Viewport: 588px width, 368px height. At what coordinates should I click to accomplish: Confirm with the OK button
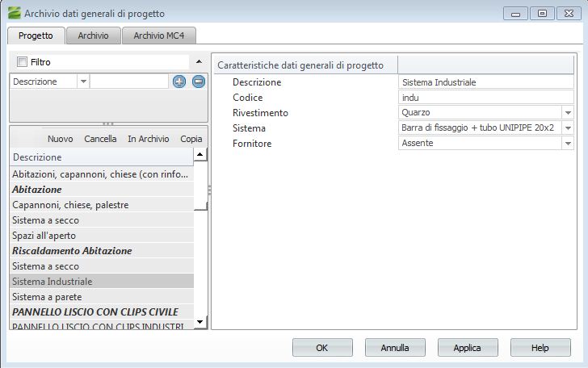pos(322,348)
